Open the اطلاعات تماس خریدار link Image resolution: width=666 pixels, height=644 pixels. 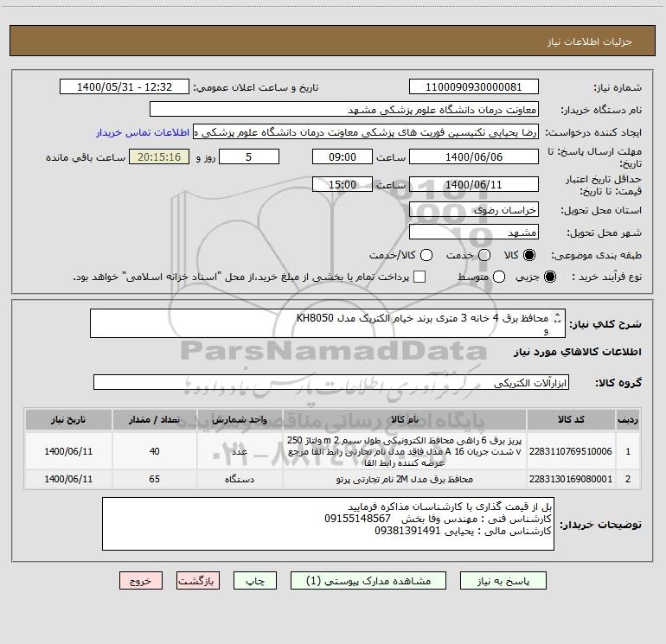tap(143, 132)
